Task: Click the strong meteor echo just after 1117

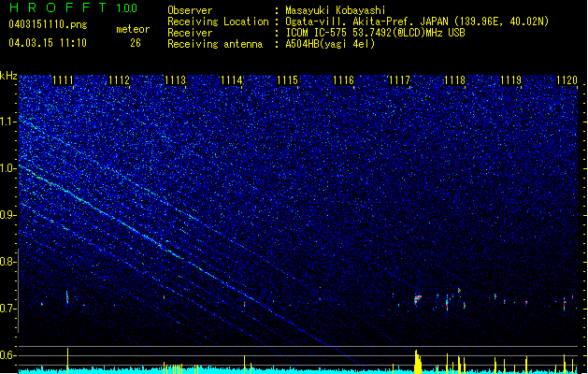Action: click(417, 300)
